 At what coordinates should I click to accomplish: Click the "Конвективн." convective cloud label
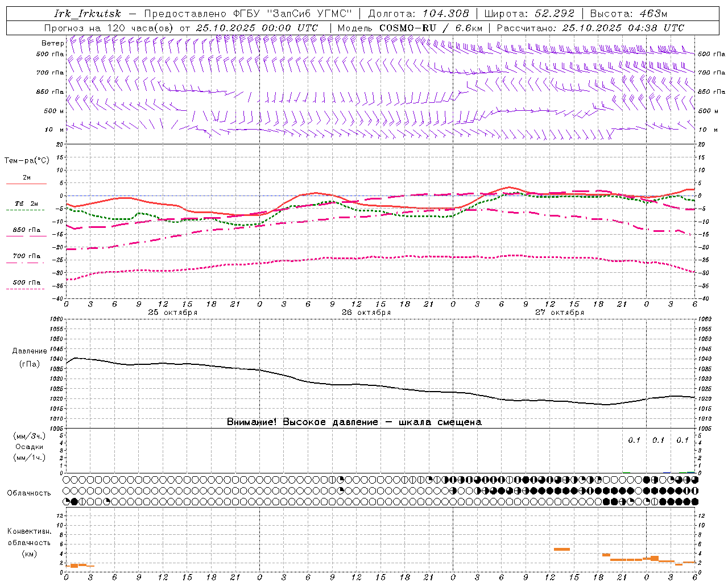click(x=30, y=531)
